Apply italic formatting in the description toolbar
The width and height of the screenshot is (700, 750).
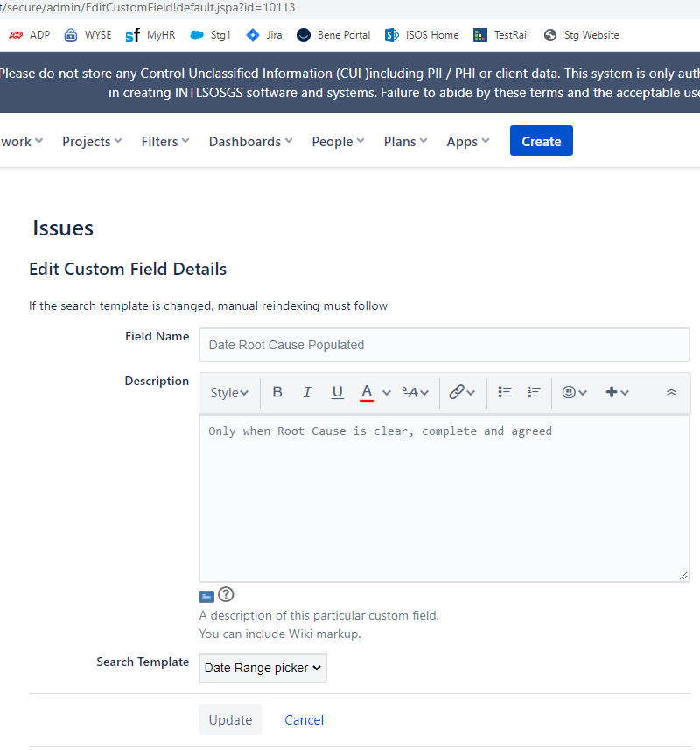point(307,392)
